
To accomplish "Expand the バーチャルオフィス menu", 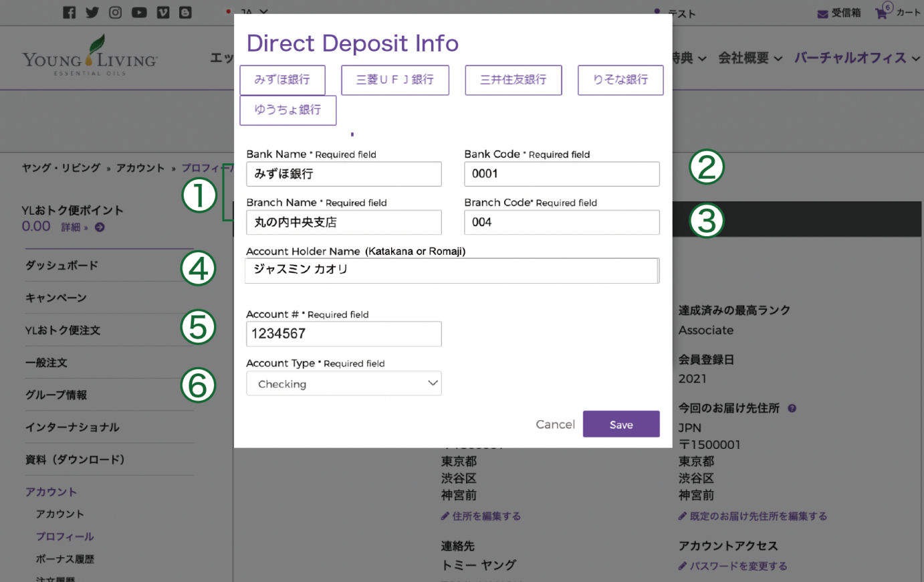I will [x=856, y=58].
